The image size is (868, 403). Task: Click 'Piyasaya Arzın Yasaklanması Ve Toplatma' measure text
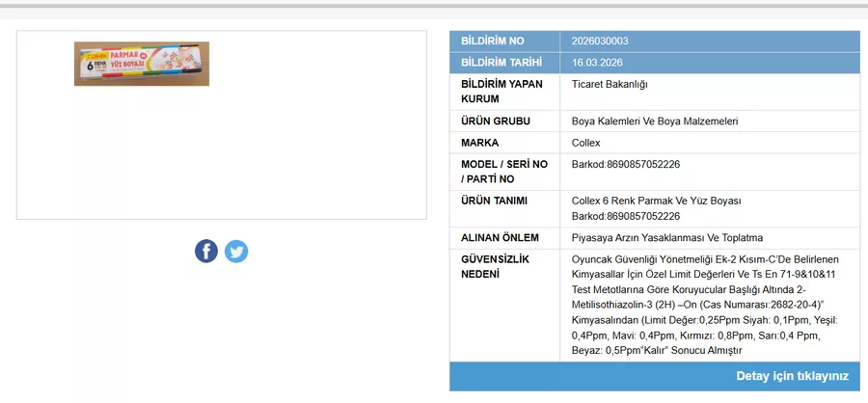[667, 237]
